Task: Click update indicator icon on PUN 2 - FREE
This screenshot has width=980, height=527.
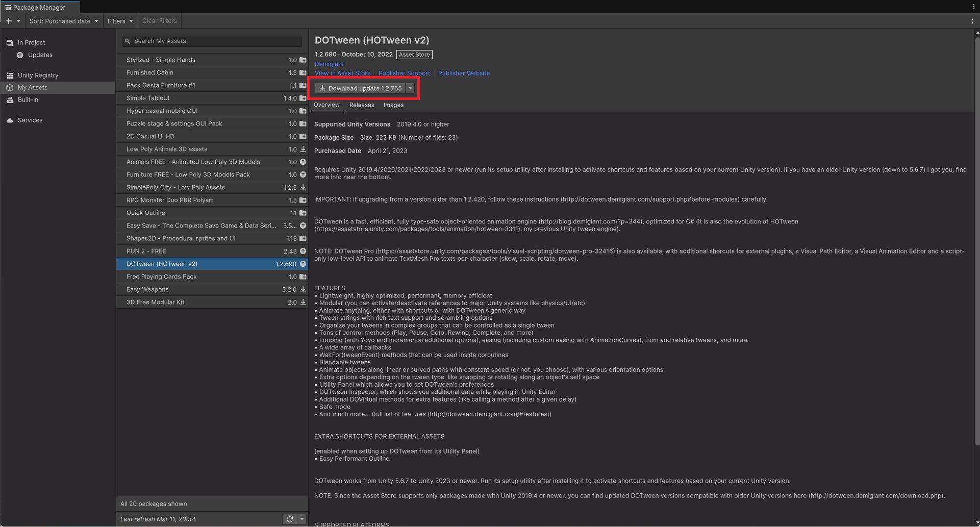Action: pos(303,251)
